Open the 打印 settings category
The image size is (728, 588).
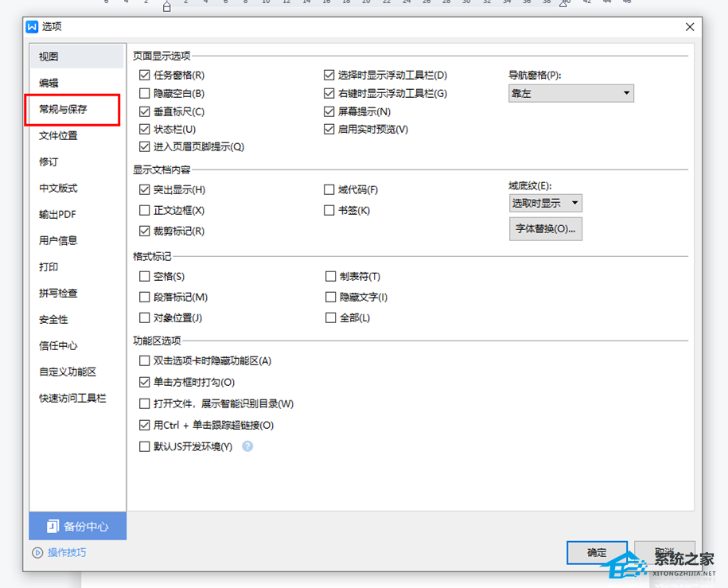(77, 267)
